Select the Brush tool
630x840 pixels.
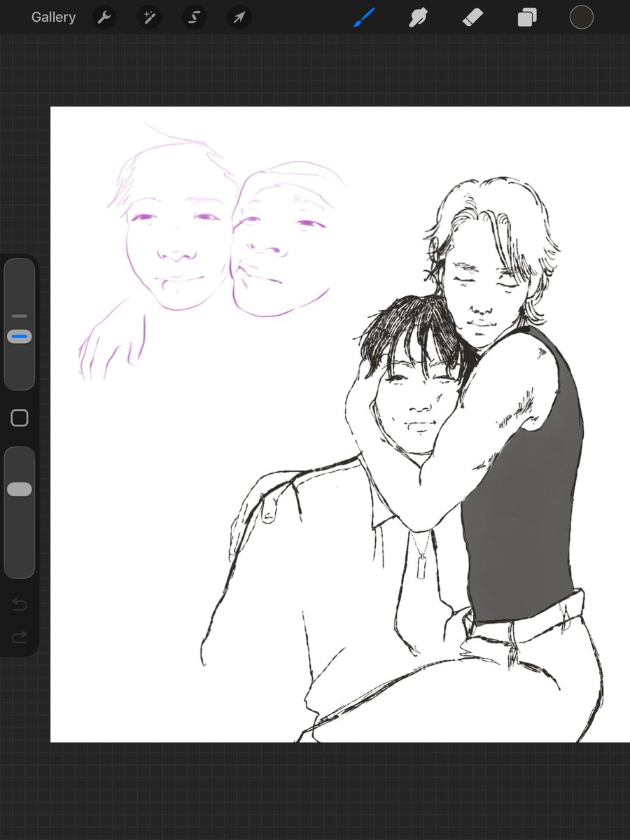pos(364,17)
